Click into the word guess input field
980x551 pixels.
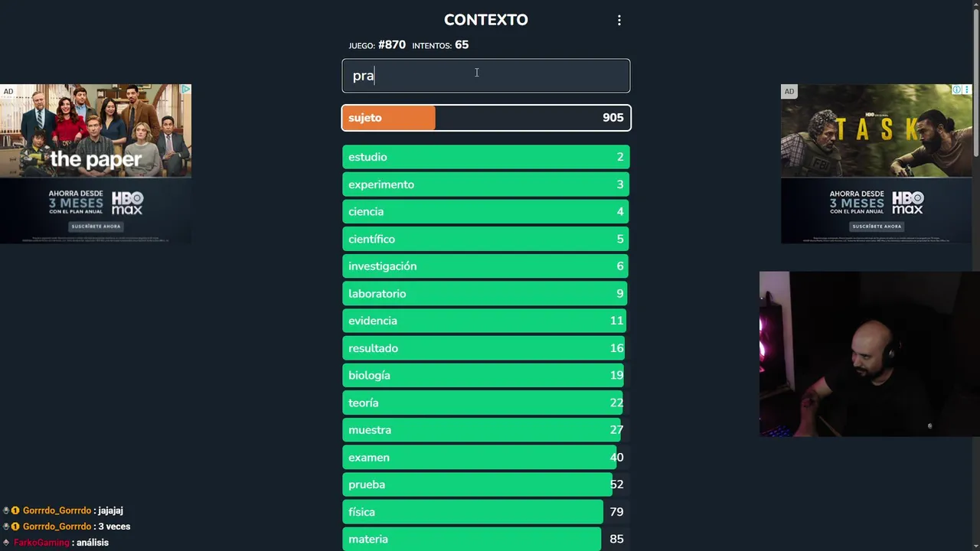485,76
